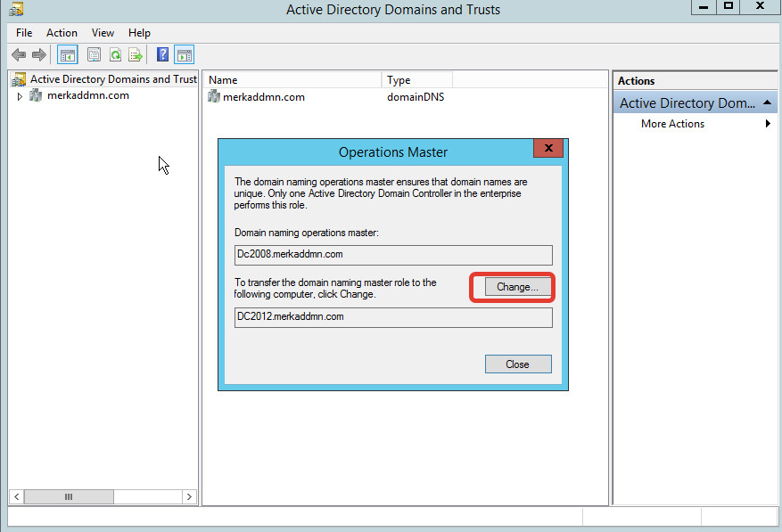Click the tree pane horizontal scrollbar thumb
782x532 pixels.
pyautogui.click(x=69, y=496)
